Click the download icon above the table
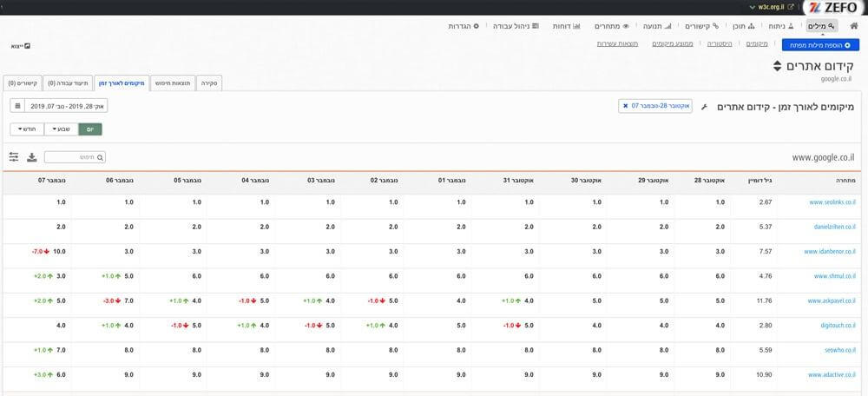Image resolution: width=868 pixels, height=396 pixels. click(x=32, y=158)
